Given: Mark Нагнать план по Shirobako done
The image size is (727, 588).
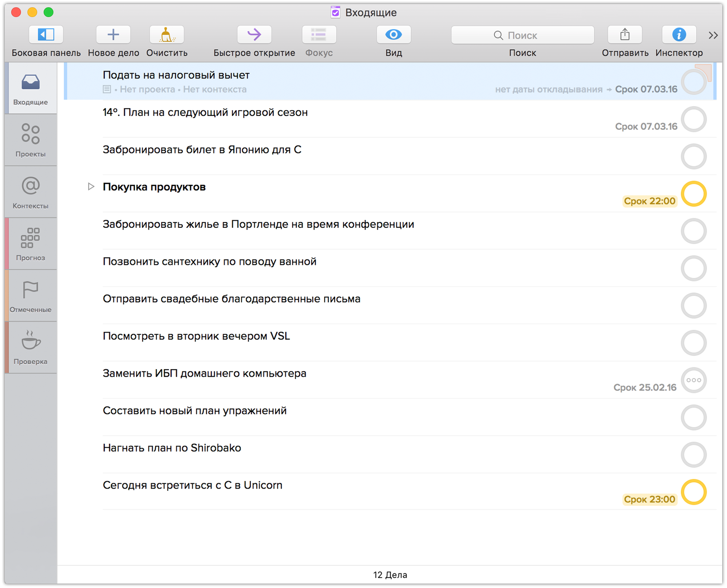Looking at the screenshot, I should (694, 455).
